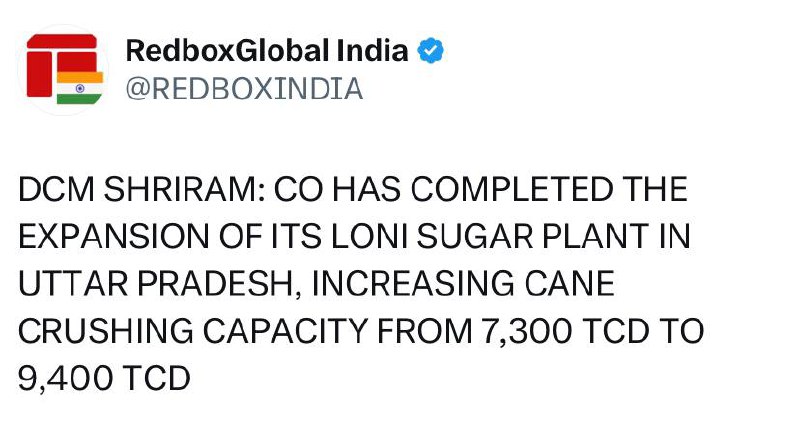Click the Ashoka Chakra wheel on the flag
The image size is (800, 422).
(x=80, y=88)
